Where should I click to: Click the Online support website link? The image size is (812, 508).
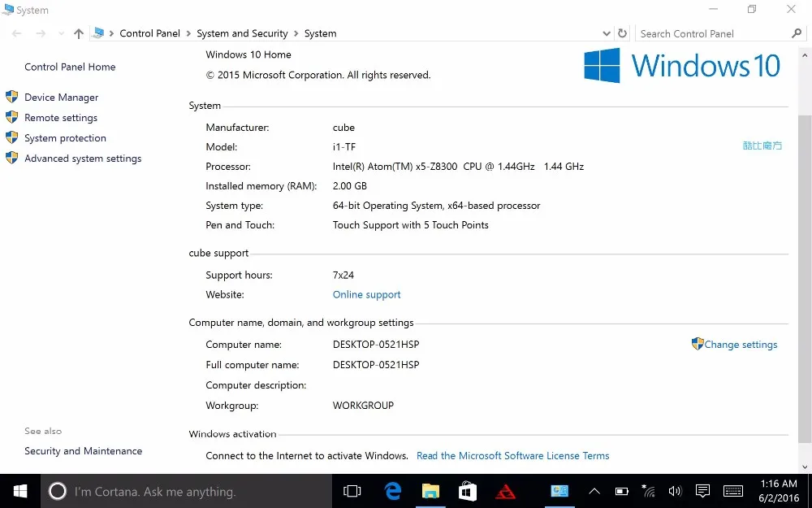(x=367, y=294)
